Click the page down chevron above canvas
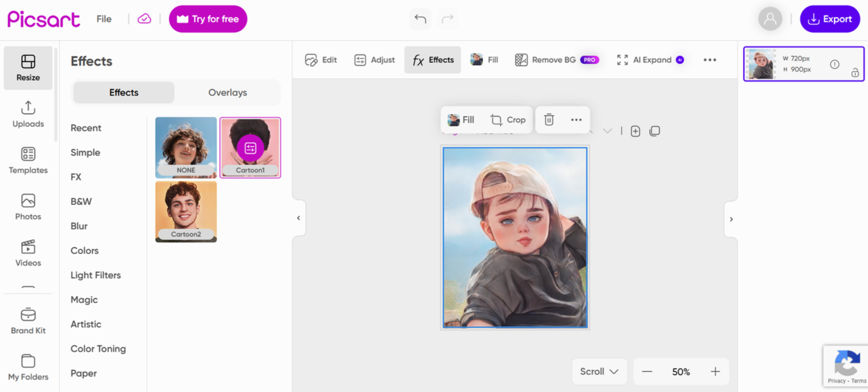The image size is (868, 392). pyautogui.click(x=607, y=131)
